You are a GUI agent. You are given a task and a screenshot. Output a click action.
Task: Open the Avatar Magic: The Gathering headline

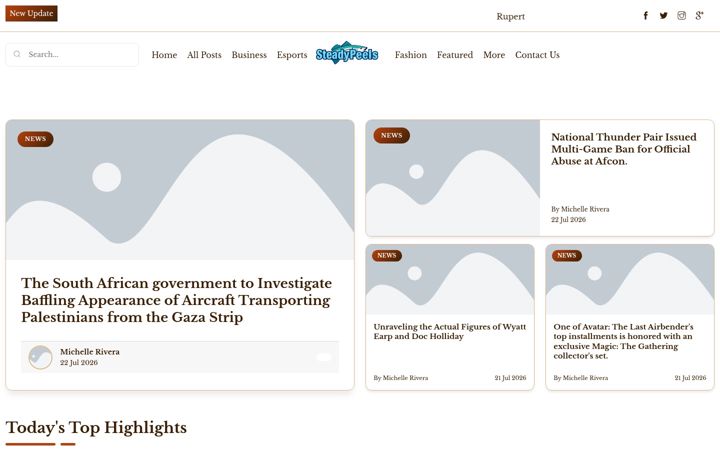623,341
